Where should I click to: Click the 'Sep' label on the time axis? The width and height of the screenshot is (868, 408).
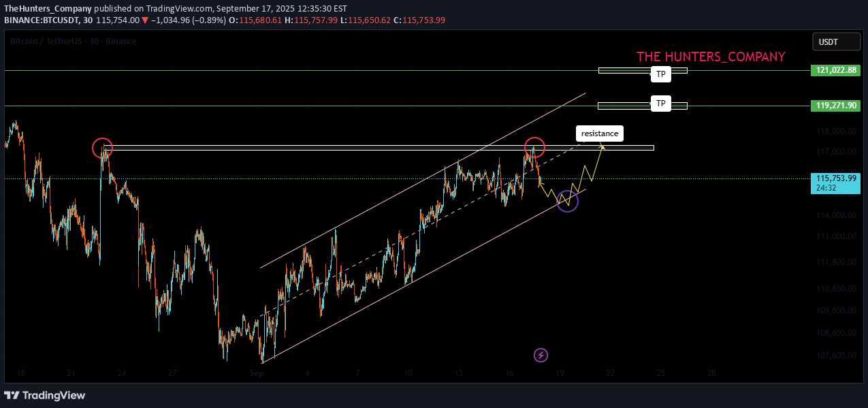click(x=256, y=373)
